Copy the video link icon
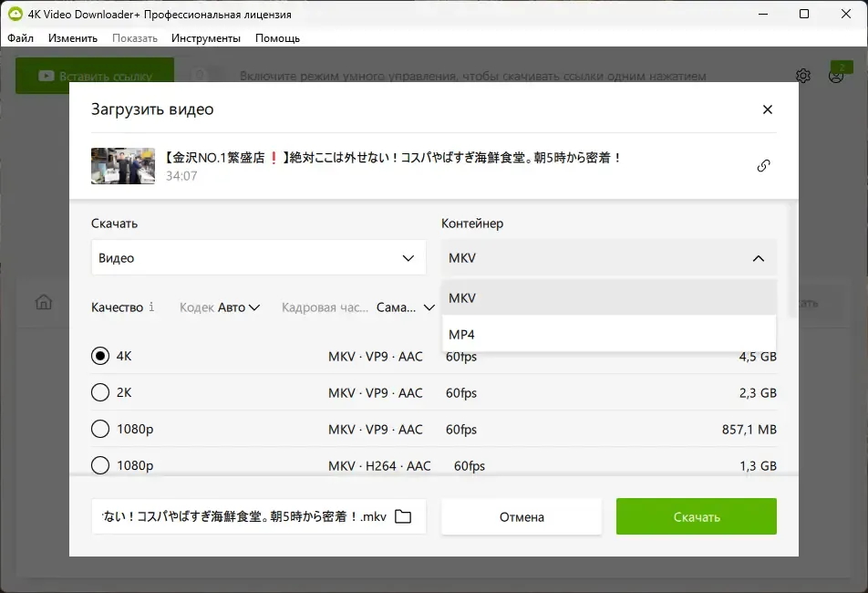The height and width of the screenshot is (593, 868). click(x=763, y=165)
